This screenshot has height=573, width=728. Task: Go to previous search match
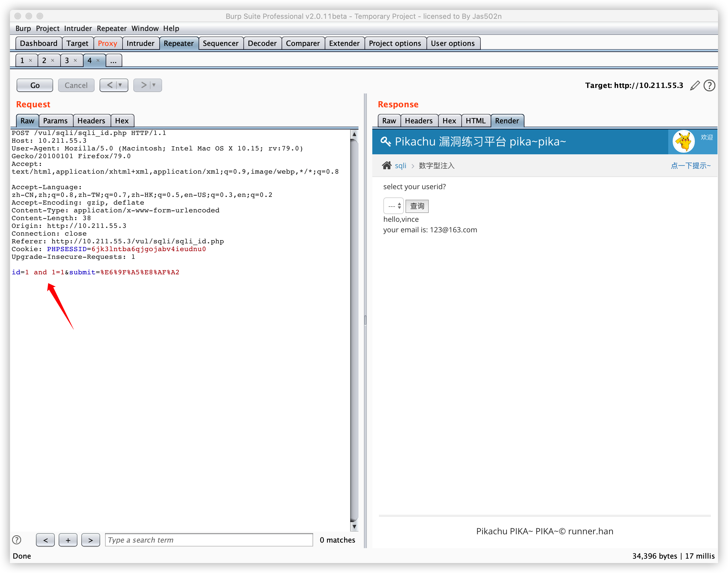(45, 540)
